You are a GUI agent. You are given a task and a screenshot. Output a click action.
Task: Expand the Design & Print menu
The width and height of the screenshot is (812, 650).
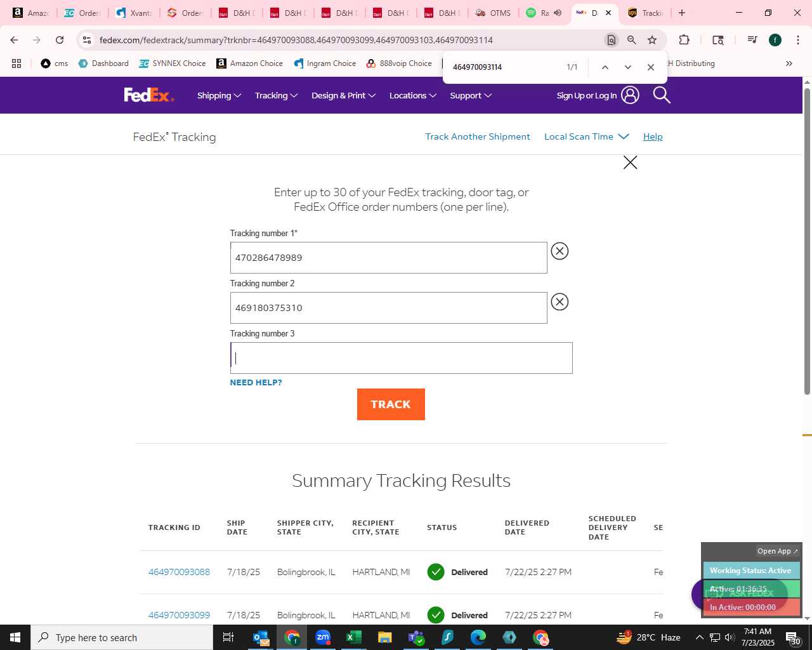click(343, 95)
